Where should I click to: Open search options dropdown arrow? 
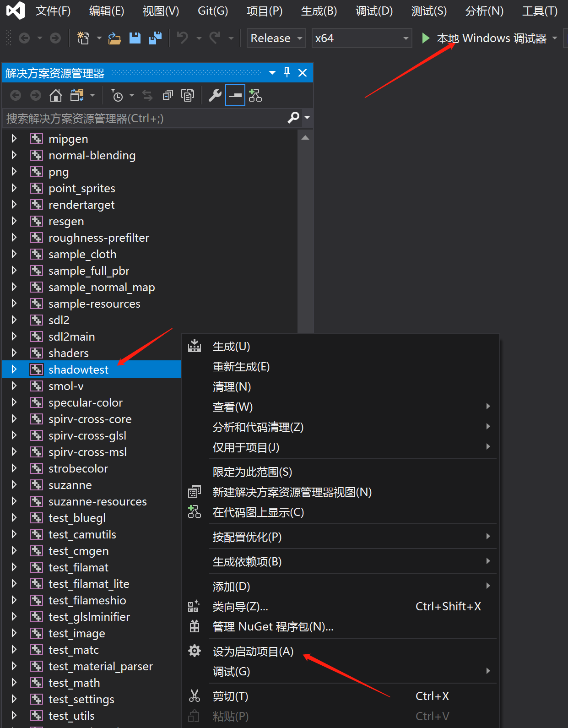[307, 118]
